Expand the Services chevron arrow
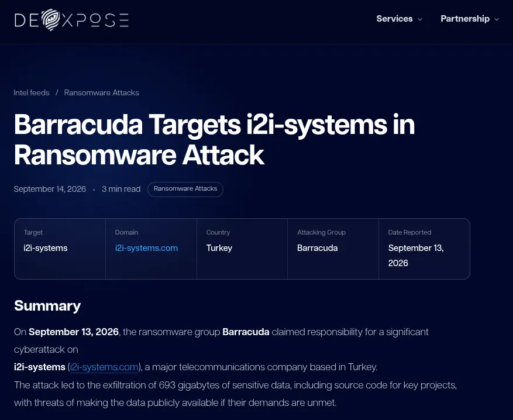Screen dimensions: 513x420 pos(420,19)
